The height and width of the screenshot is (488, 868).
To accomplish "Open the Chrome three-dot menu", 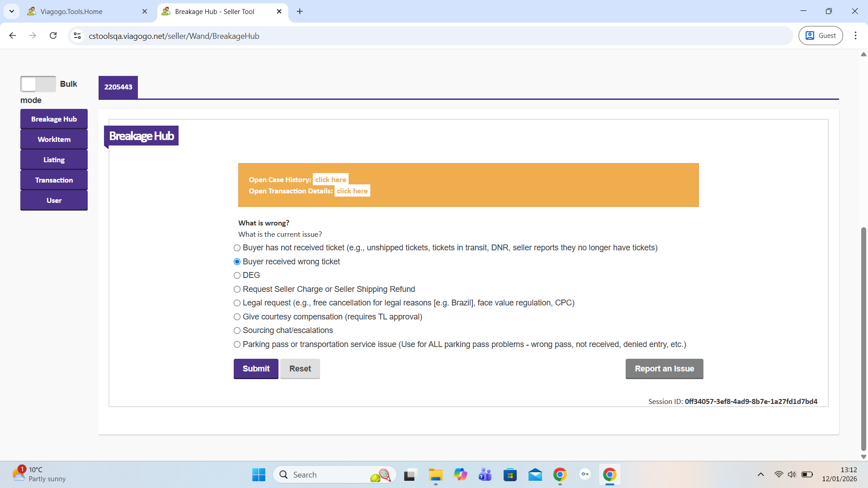I will click(855, 36).
